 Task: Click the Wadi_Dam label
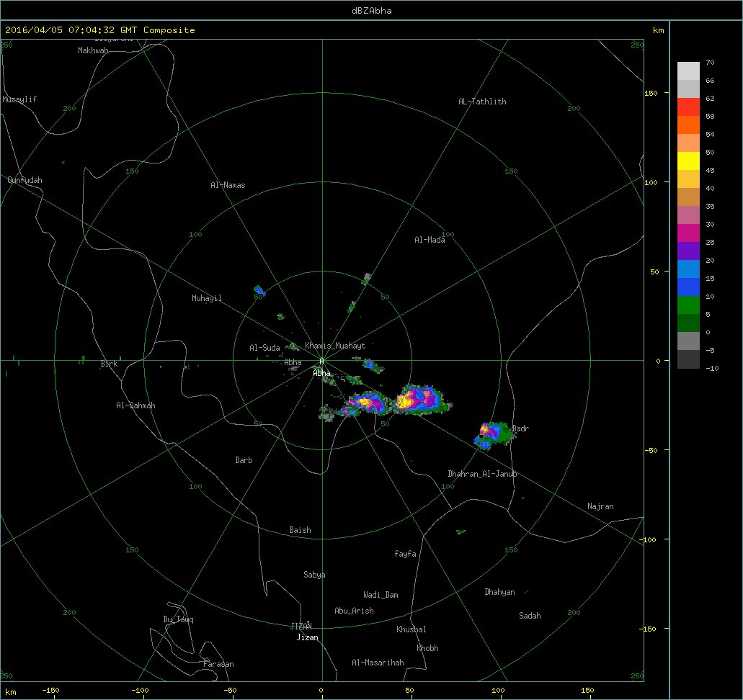click(381, 595)
